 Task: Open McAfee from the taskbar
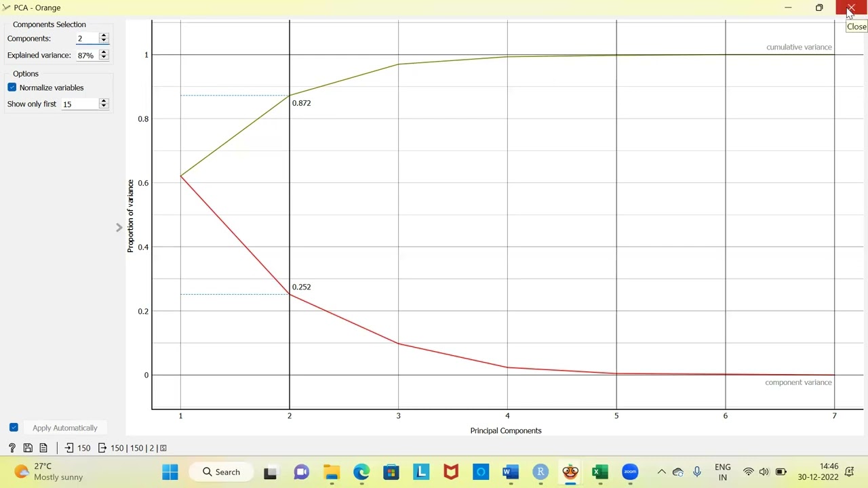point(451,472)
